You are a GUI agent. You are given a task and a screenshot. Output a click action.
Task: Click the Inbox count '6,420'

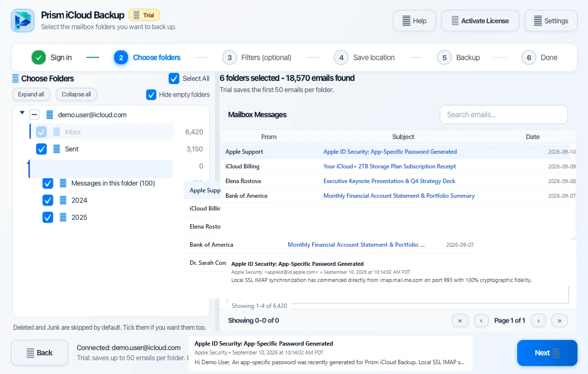point(194,132)
